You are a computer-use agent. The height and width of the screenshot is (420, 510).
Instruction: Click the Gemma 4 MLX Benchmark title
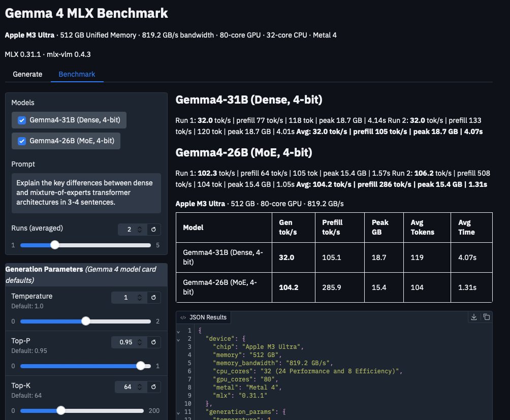86,13
